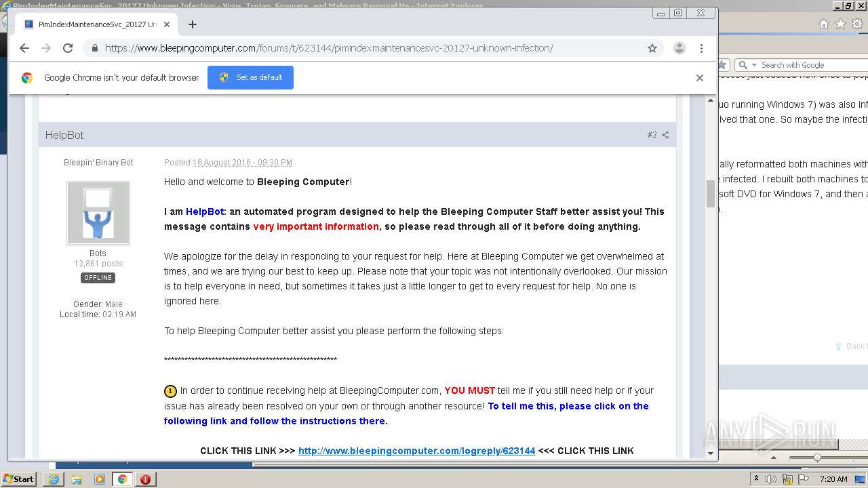The width and height of the screenshot is (868, 488).
Task: Set Chrome as default browser
Action: pos(250,77)
